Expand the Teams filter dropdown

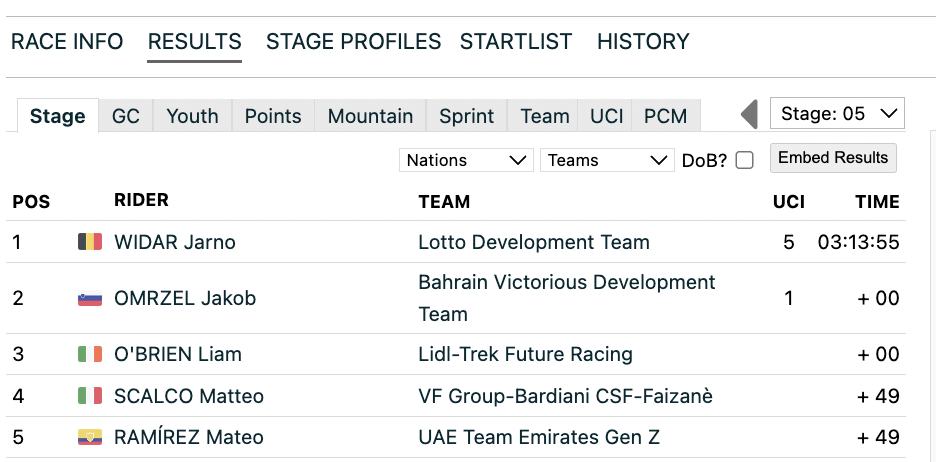(x=607, y=160)
